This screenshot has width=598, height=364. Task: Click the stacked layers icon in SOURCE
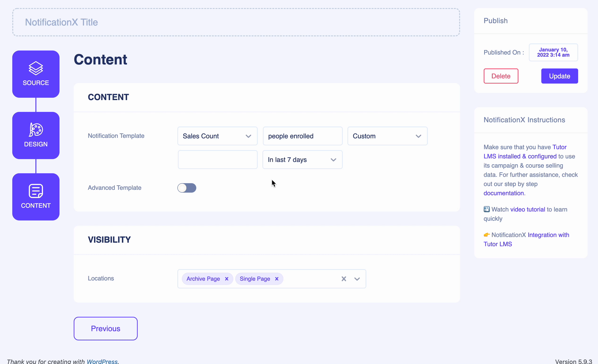(35, 68)
